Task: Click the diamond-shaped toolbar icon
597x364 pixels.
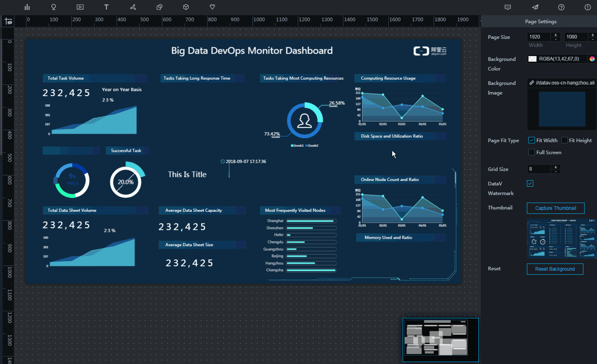Action: [x=212, y=7]
